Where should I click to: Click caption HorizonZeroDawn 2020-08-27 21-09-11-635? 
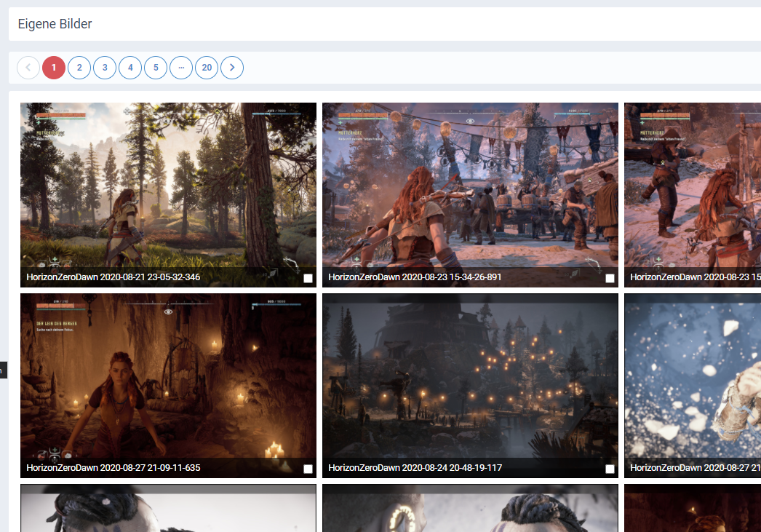(x=113, y=468)
